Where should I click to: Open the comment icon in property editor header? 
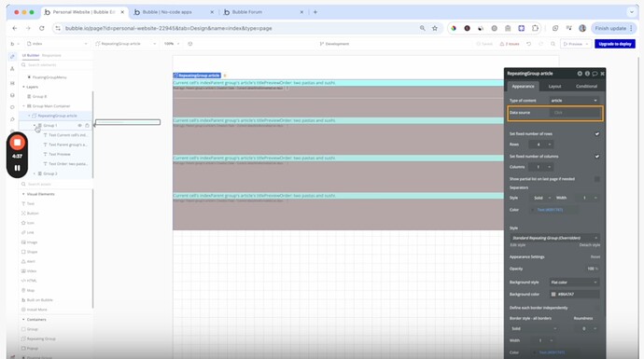pyautogui.click(x=595, y=74)
